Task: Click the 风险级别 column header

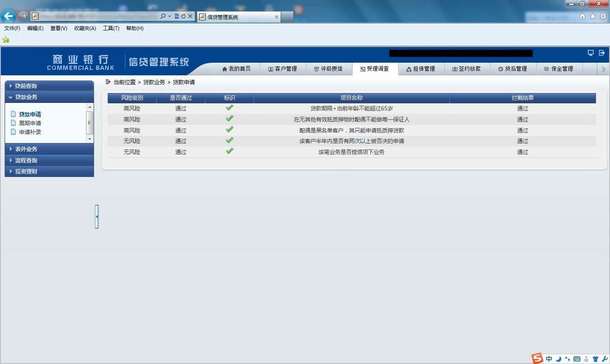Action: tap(132, 98)
